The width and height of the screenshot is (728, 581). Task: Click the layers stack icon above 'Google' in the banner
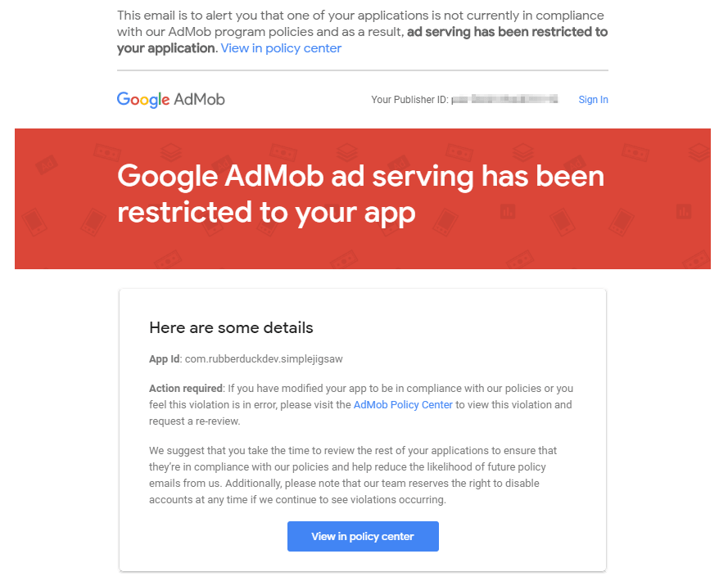click(x=171, y=151)
